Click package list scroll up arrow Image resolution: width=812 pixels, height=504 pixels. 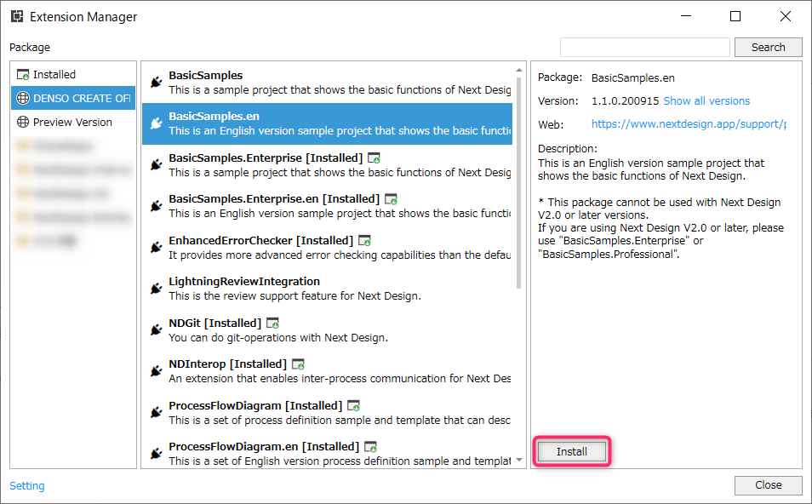tap(519, 70)
